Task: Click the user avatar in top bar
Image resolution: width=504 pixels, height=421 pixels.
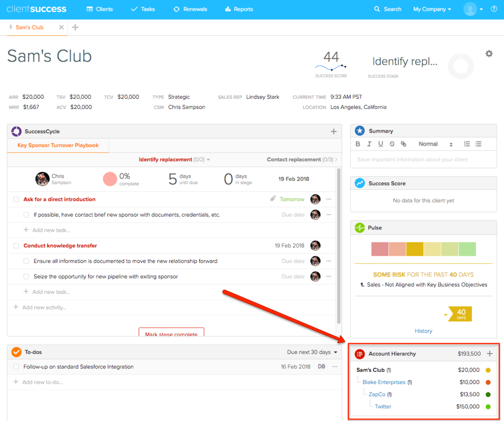Action: (x=470, y=9)
